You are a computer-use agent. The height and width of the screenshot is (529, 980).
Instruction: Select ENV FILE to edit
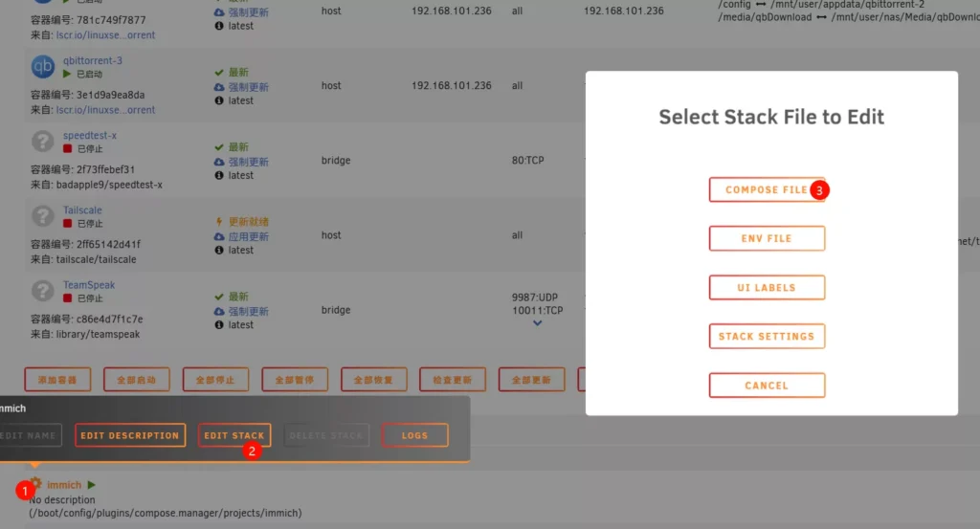(x=766, y=238)
